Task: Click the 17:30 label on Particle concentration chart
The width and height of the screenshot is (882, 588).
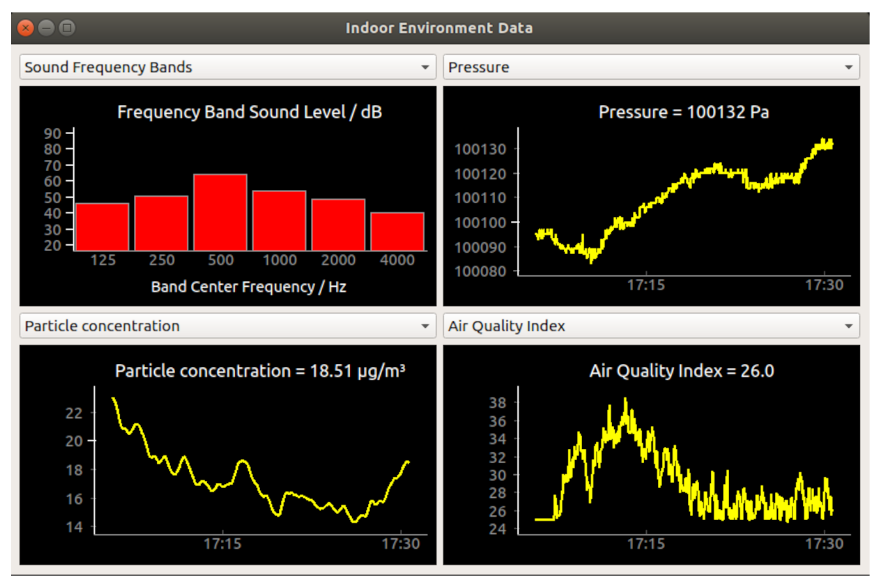Action: click(401, 544)
